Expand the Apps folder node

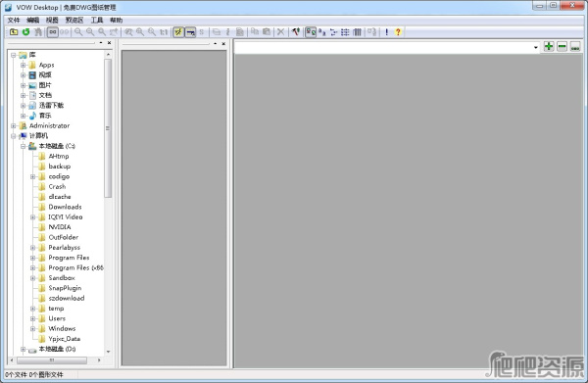[x=24, y=66]
